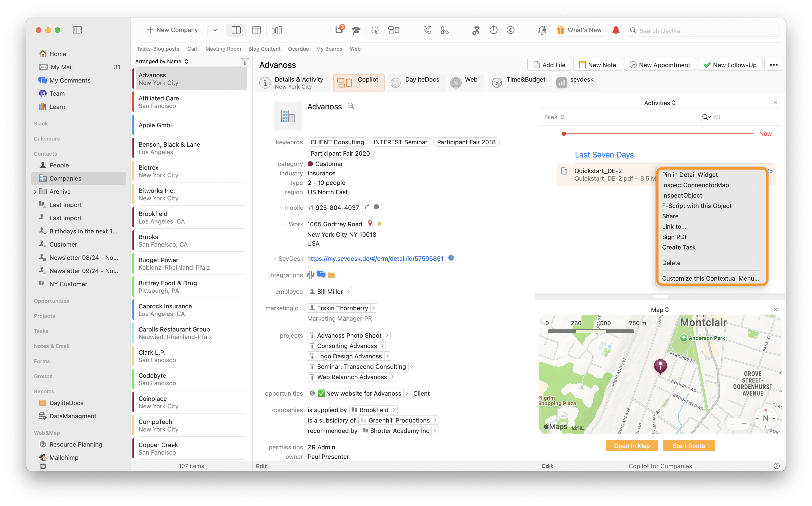Open the Files filter dropdown
The height and width of the screenshot is (506, 812).
[x=554, y=117]
